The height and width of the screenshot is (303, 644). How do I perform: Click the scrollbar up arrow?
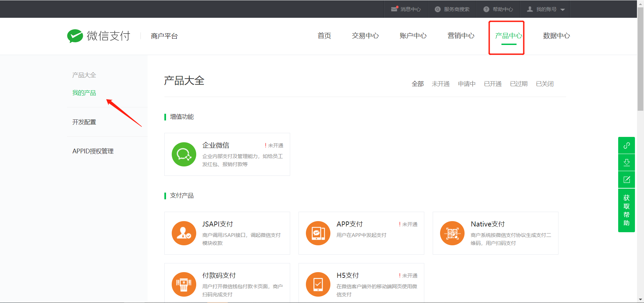click(640, 3)
